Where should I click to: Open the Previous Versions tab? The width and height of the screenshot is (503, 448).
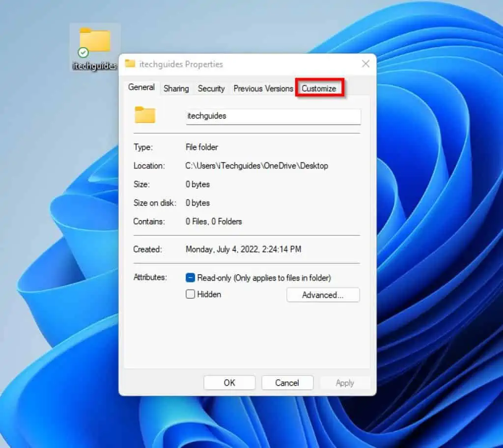pos(263,89)
